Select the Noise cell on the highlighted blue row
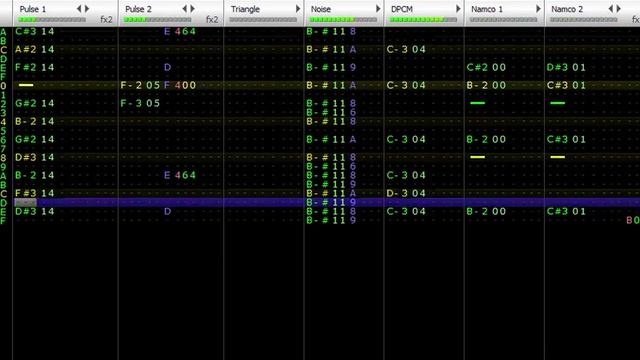This screenshot has height=360, width=640. pos(331,202)
